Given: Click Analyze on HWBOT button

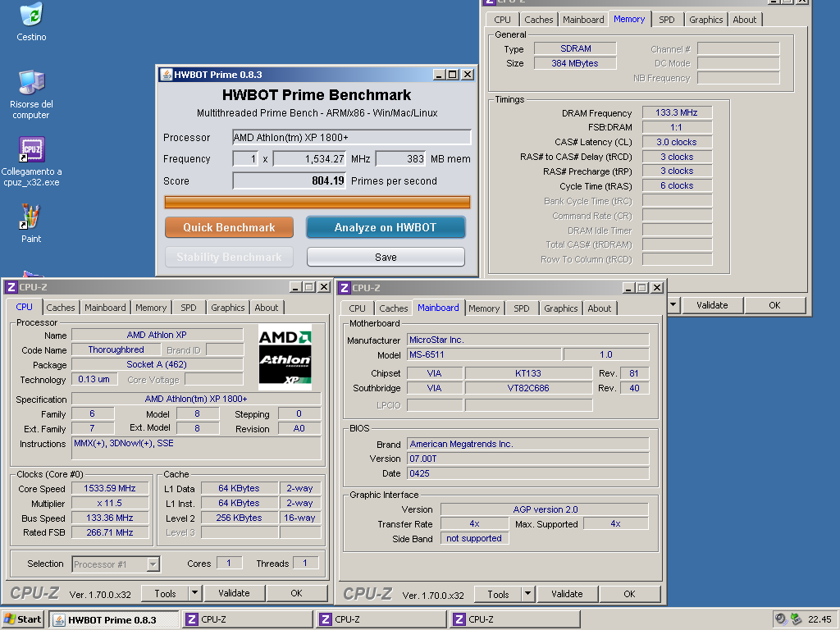Looking at the screenshot, I should (x=386, y=227).
